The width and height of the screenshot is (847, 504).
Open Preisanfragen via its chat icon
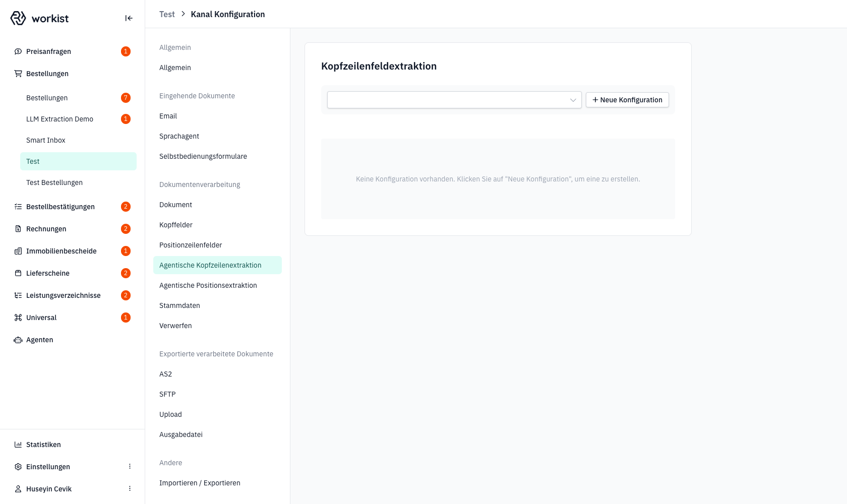18,51
